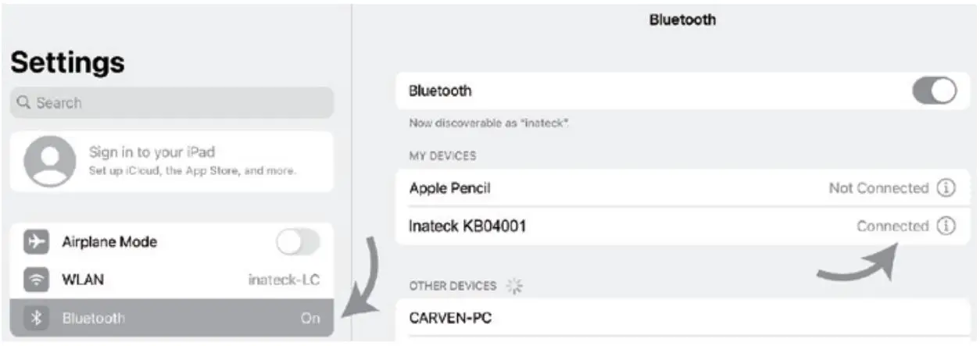
Task: Enable the Airplane Mode switch
Action: [x=298, y=242]
